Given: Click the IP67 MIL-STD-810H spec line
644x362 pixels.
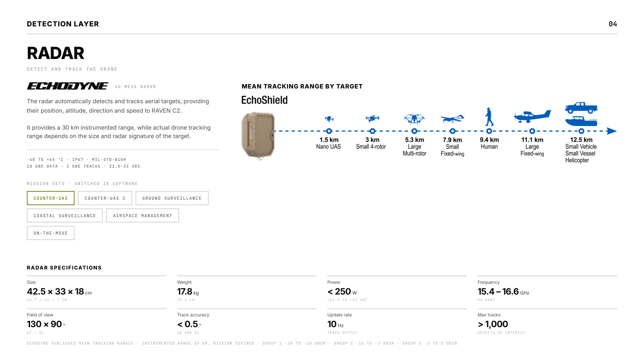Looking at the screenshot, I should coord(76,159).
